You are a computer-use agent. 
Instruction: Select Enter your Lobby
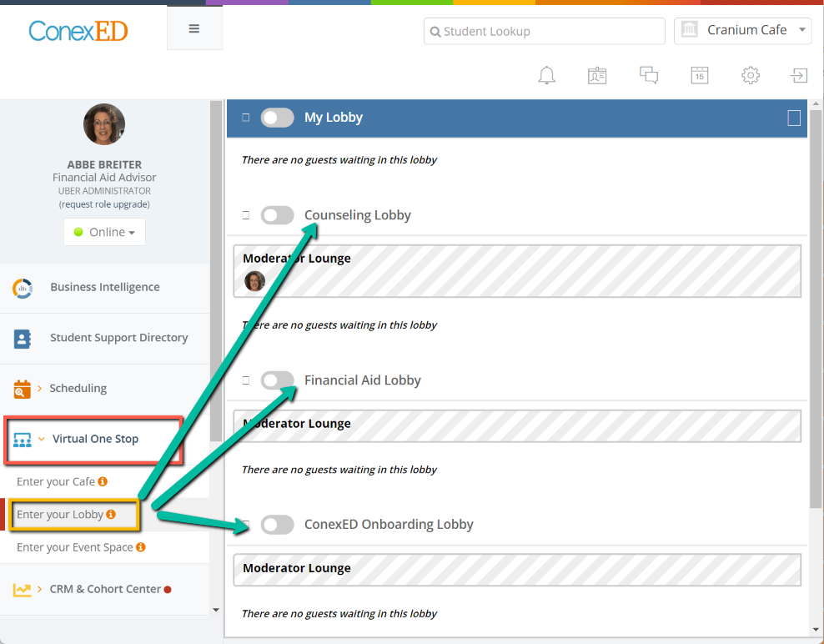pyautogui.click(x=60, y=514)
